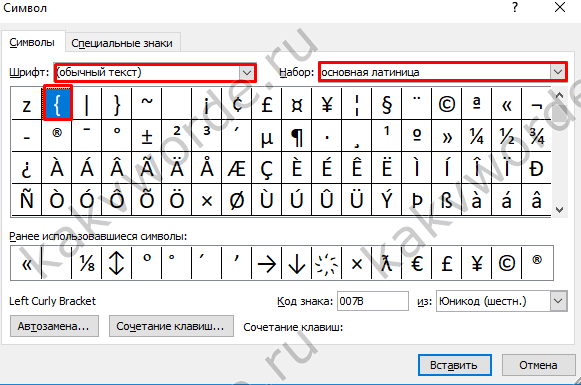
Task: Select the Ø slashed O symbol
Action: pyautogui.click(x=237, y=199)
